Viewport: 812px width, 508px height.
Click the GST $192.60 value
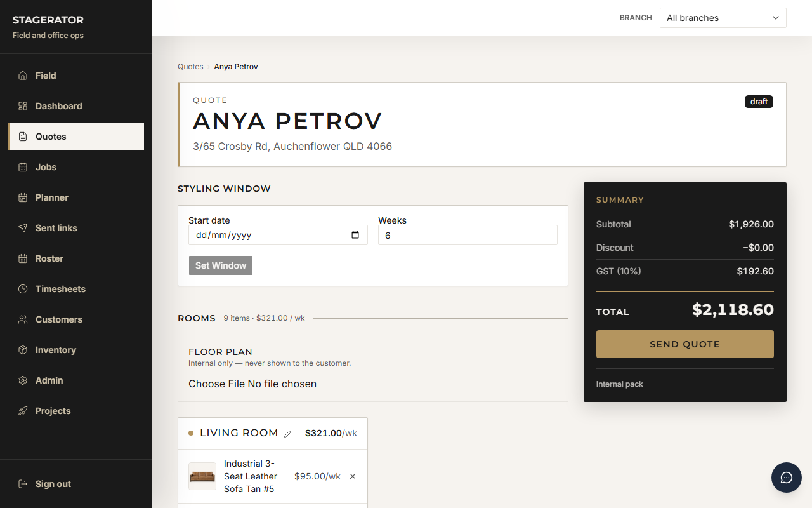point(755,271)
